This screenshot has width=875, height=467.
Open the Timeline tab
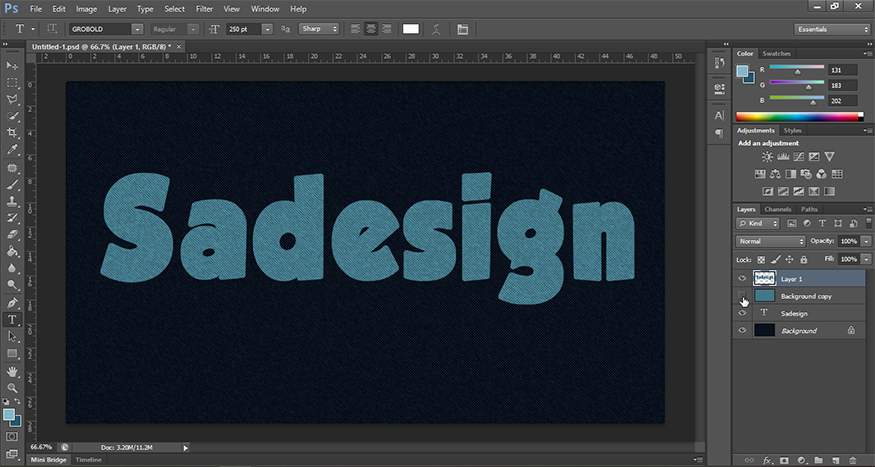89,460
